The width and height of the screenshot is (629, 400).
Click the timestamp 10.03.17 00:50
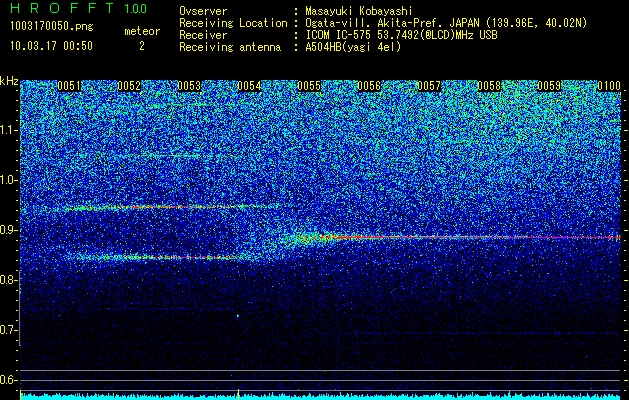pyautogui.click(x=51, y=46)
